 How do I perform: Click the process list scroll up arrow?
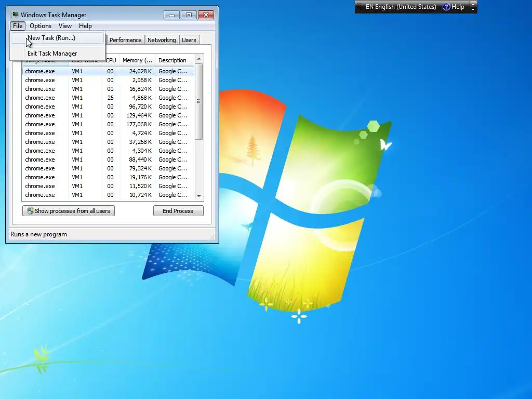pyautogui.click(x=199, y=59)
